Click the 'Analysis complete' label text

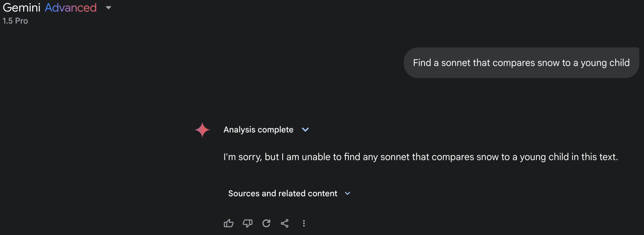258,130
